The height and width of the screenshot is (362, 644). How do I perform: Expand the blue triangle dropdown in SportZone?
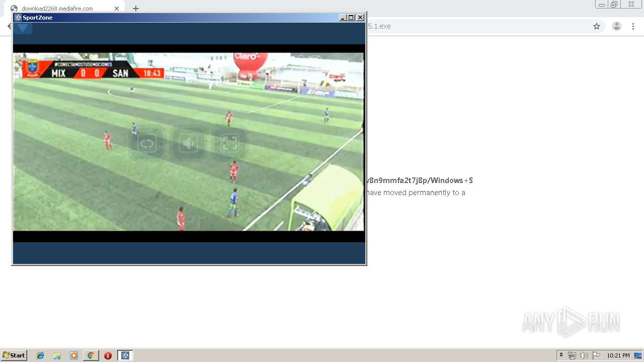click(23, 28)
